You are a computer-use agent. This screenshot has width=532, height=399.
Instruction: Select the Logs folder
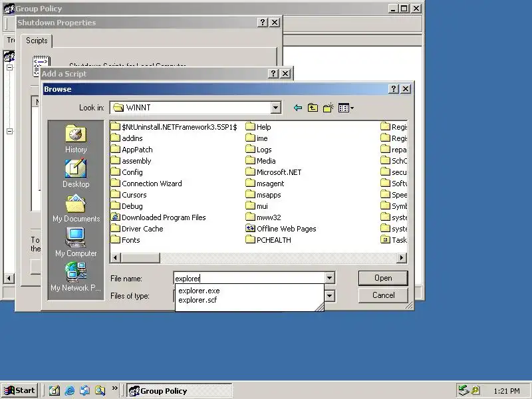point(259,150)
